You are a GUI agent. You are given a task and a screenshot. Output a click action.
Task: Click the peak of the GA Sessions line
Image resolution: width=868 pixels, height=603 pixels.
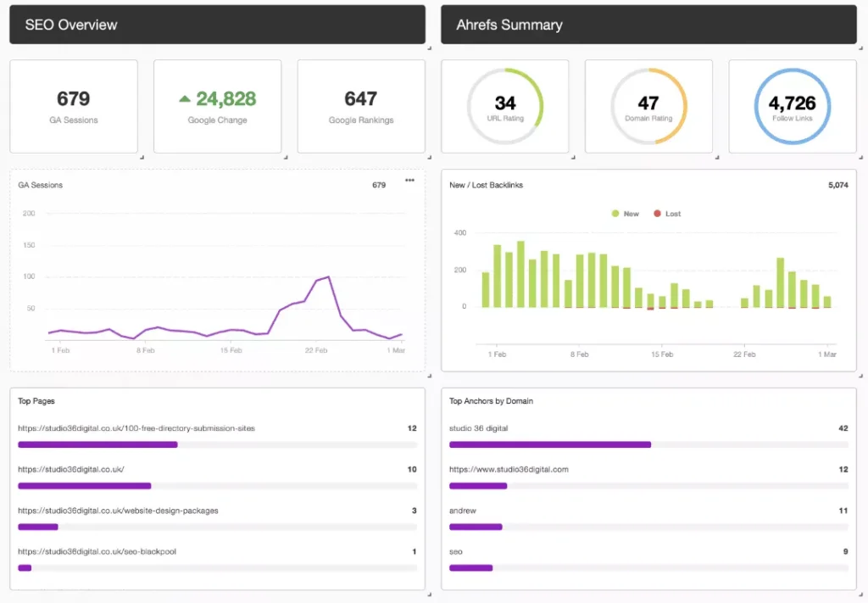[x=328, y=276]
